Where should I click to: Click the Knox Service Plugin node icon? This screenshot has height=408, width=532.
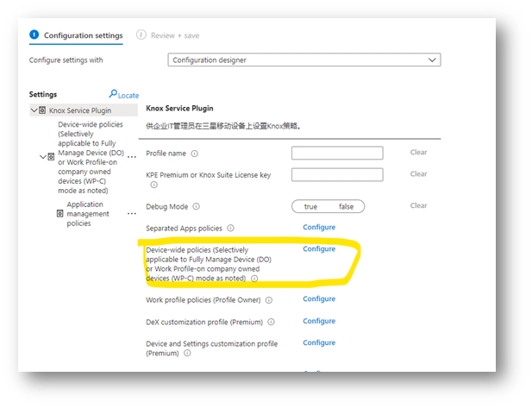(x=42, y=110)
